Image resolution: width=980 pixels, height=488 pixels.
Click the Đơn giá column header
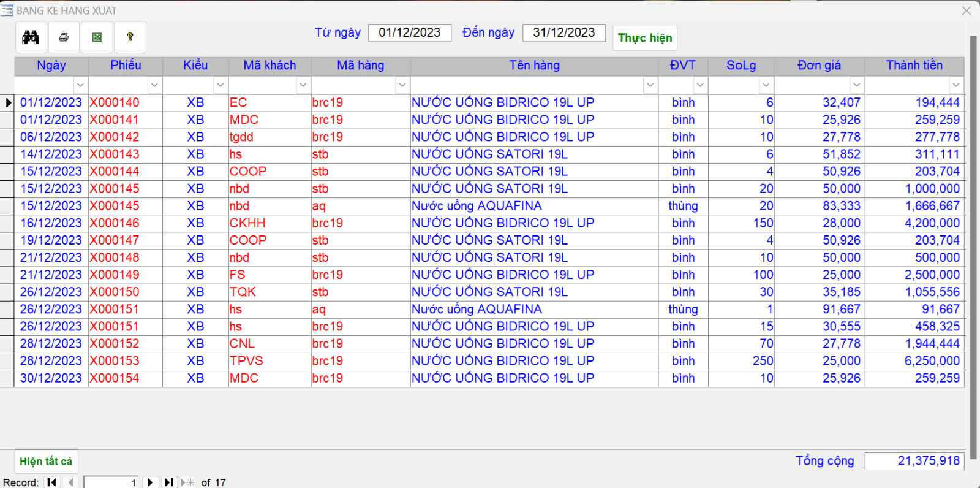click(x=819, y=66)
